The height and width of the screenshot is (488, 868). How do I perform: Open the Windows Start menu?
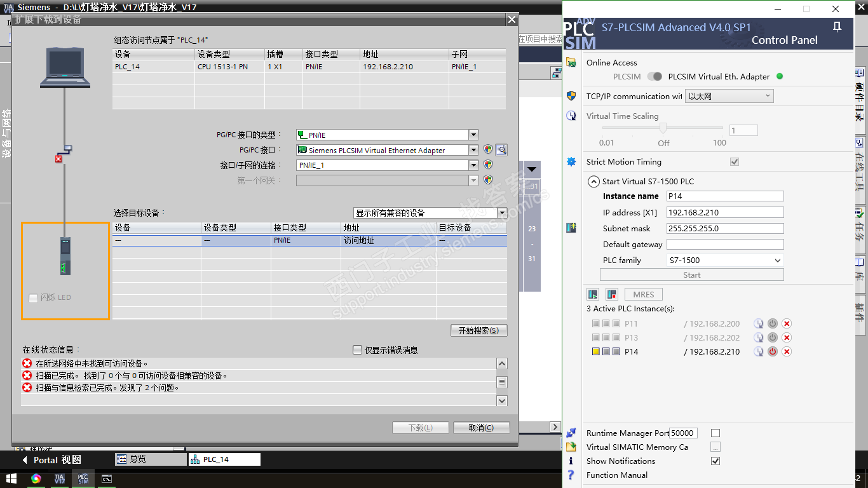tap(11, 478)
